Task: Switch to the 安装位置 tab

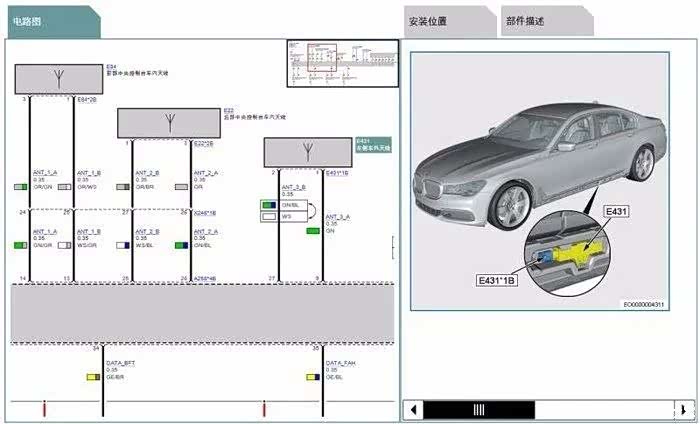Action: pyautogui.click(x=441, y=21)
